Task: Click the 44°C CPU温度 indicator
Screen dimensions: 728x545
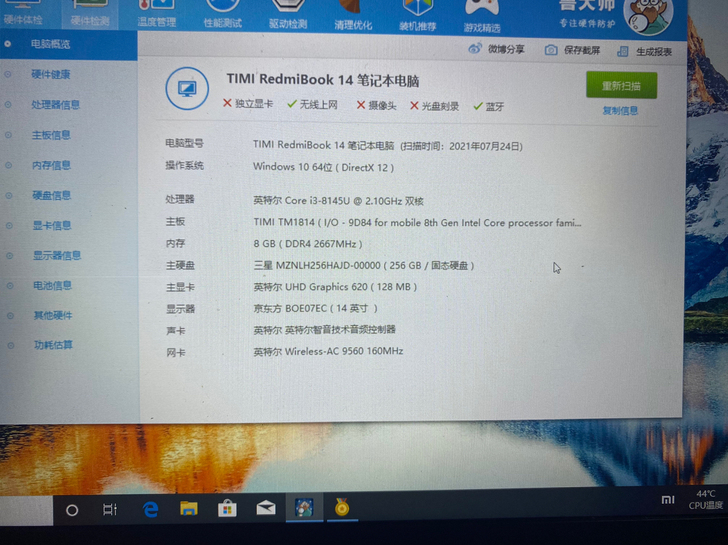Action: tap(706, 500)
